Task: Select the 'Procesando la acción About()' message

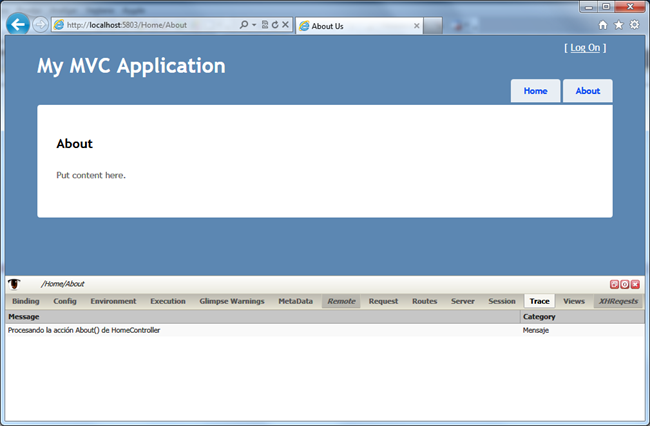Action: 84,330
